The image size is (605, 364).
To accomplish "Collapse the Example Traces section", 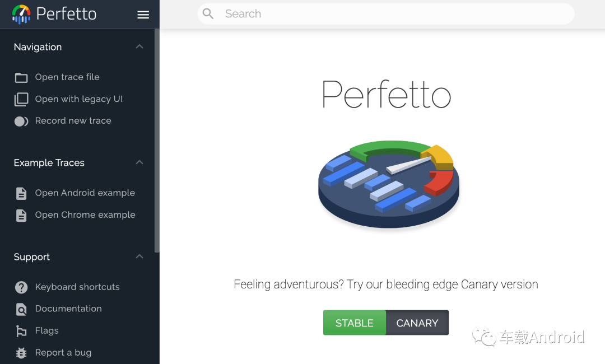I will pos(139,162).
